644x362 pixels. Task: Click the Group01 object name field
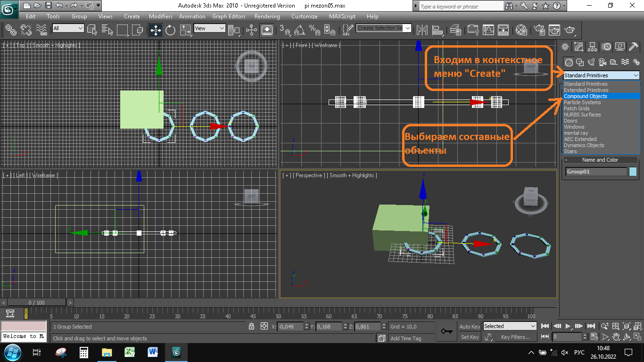[x=596, y=172]
